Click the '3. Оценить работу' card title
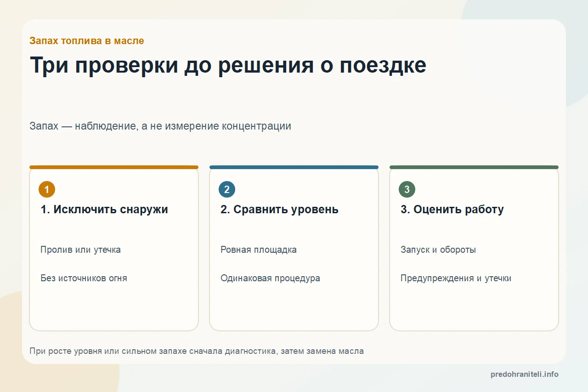This screenshot has height=392, width=588. click(452, 210)
